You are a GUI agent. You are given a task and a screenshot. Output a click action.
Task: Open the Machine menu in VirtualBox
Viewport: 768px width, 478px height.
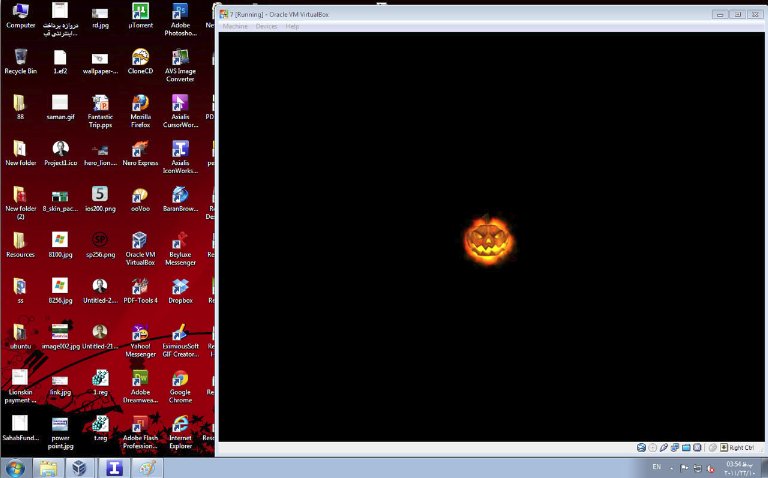[235, 26]
